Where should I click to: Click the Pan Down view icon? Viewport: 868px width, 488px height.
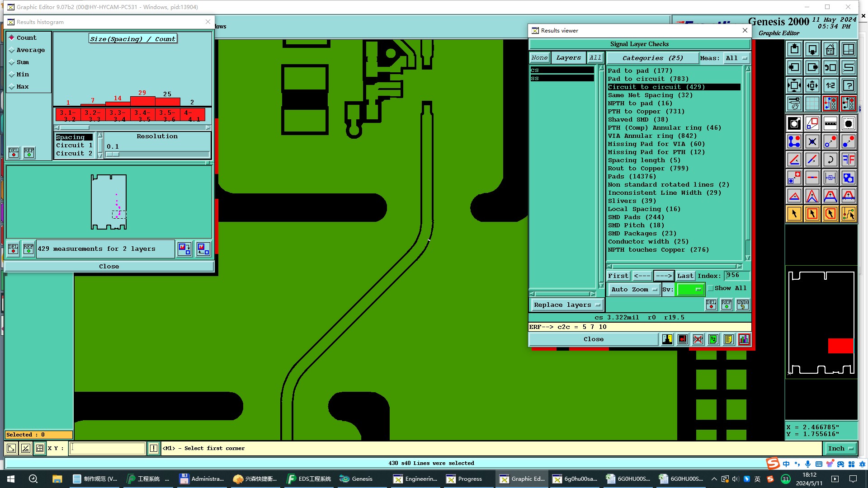pyautogui.click(x=812, y=49)
